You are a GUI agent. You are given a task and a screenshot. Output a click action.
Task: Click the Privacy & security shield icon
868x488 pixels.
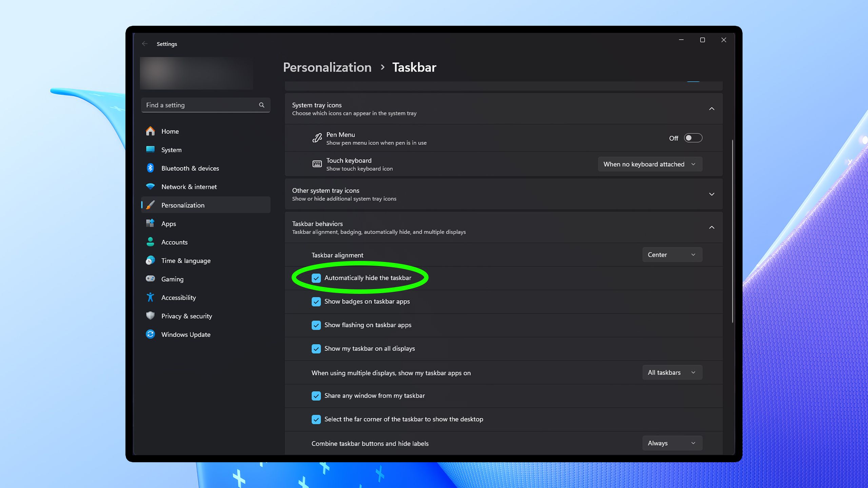pos(150,316)
